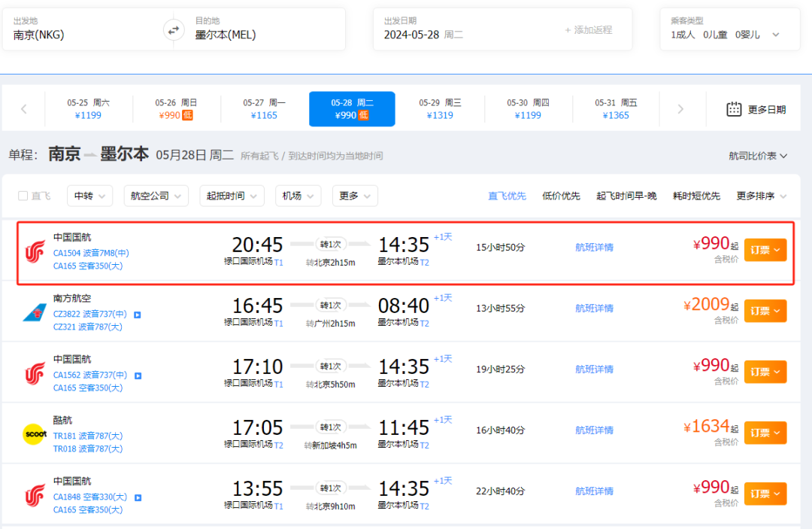
Task: Open the 乘客类型 passenger type dropdown
Action: pyautogui.click(x=729, y=29)
